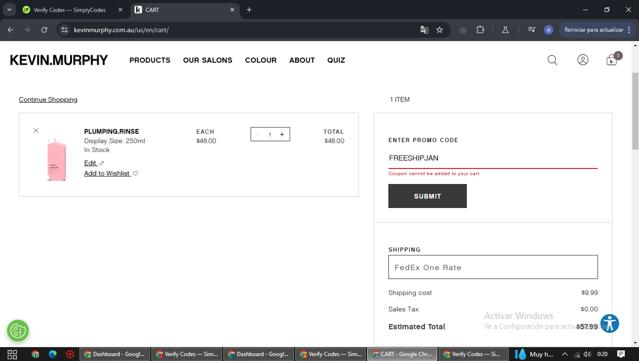The image size is (639, 361).
Task: Launch Microsoft Edge from the taskbar
Action: [53, 354]
